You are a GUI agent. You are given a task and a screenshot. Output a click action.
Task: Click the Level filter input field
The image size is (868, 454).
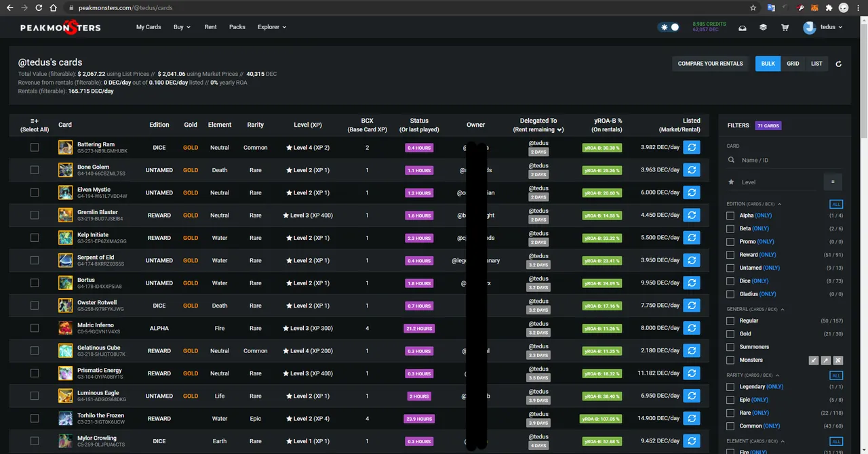(773, 182)
